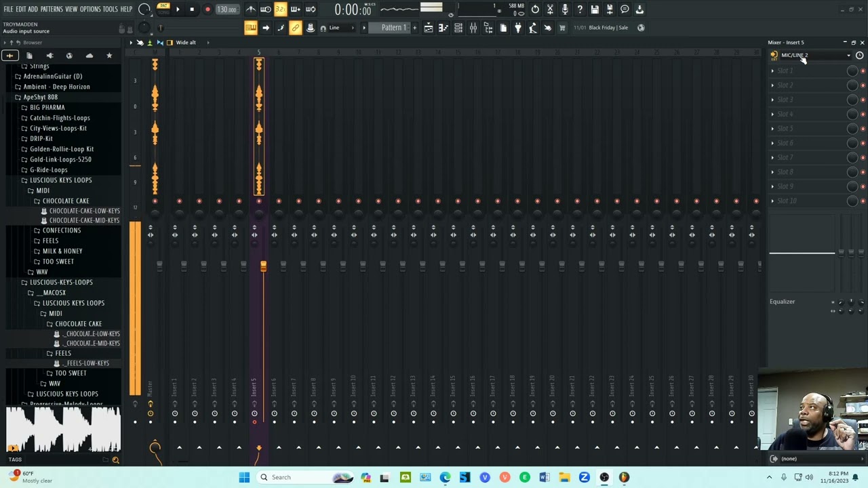Screen dimensions: 868x488
Task: Click the Insert 5 volume fader
Action: coord(263,267)
